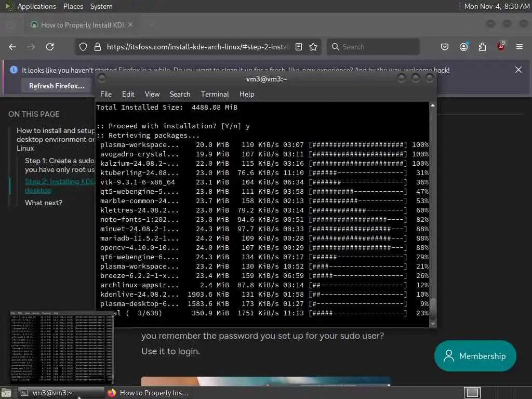Viewport: 532px width, 399px height.
Task: Open the Applications menu in top panel
Action: pos(37,6)
